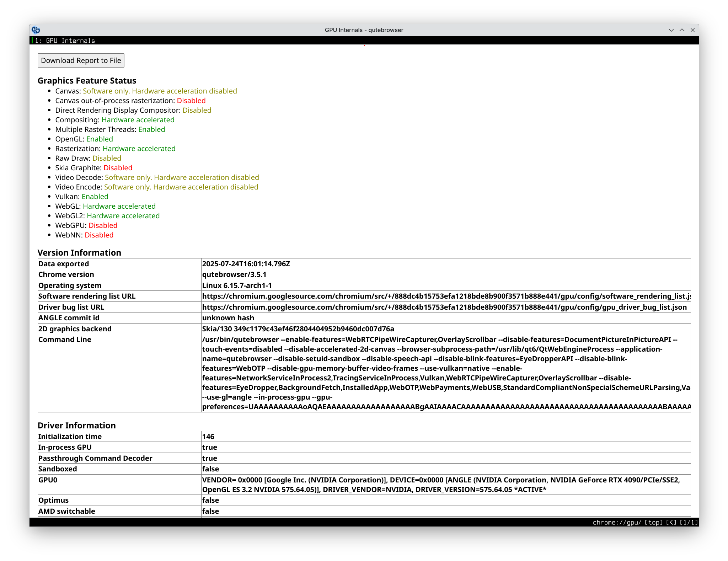Click the [top] scroll indicator in status bar
Screen dimensions: 728x561
tap(654, 522)
